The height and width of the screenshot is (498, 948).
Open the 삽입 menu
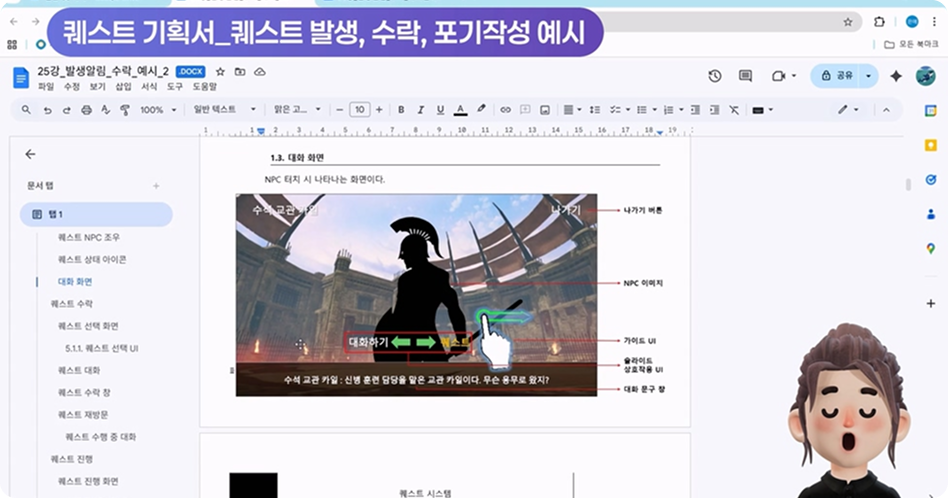pyautogui.click(x=123, y=87)
